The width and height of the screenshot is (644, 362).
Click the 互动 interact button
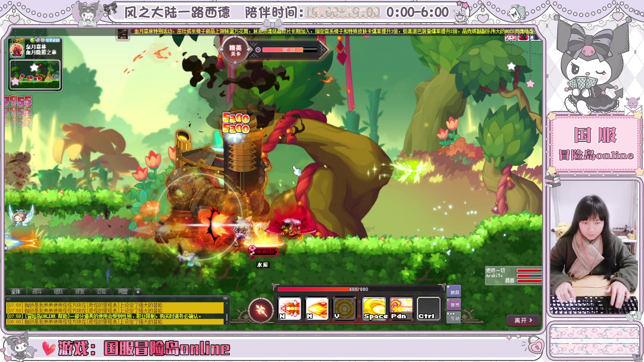tap(454, 317)
